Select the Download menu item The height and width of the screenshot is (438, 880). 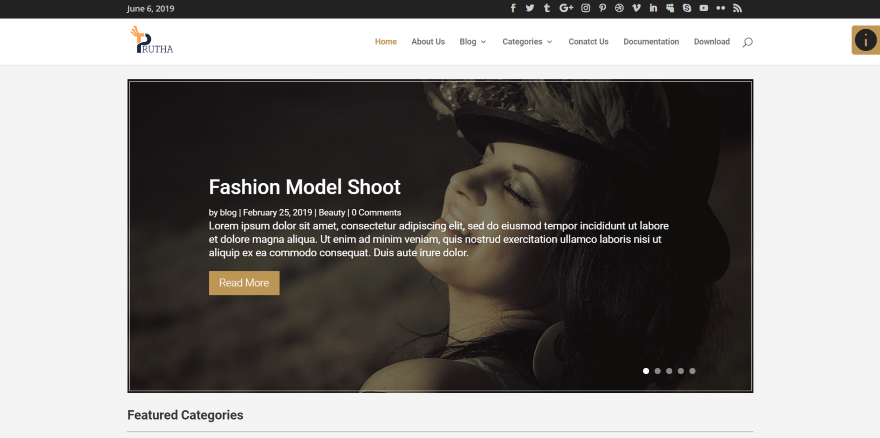(x=712, y=42)
